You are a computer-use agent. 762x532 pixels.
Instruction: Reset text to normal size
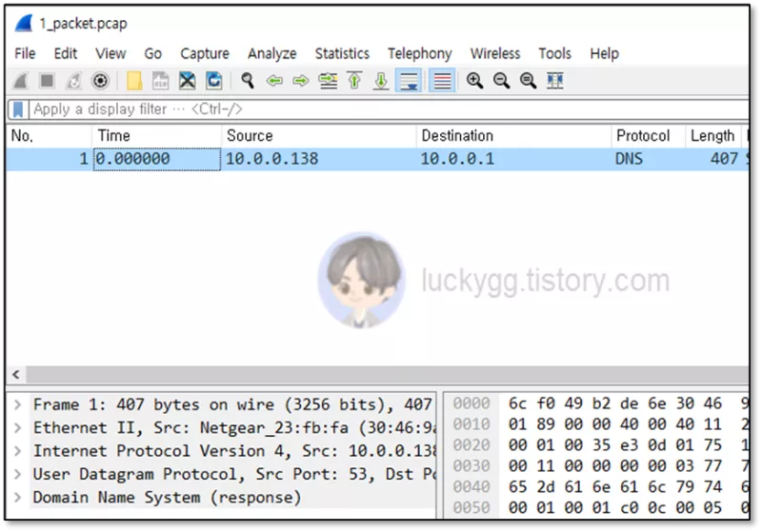point(529,81)
